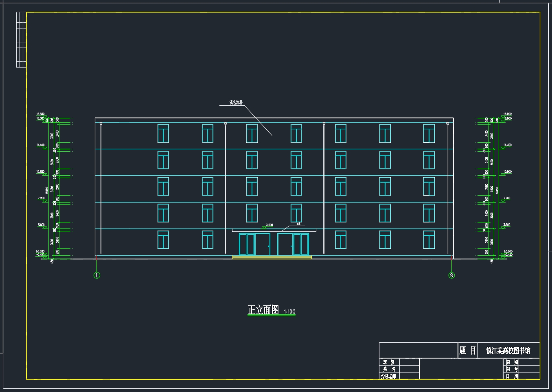The image size is (552, 392).
Task: Click the empty field next to 日期
Action: coord(529,376)
